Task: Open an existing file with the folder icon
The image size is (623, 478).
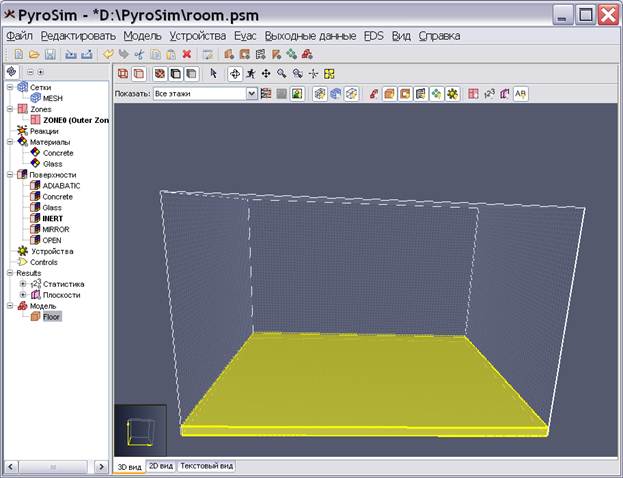Action: (x=34, y=54)
